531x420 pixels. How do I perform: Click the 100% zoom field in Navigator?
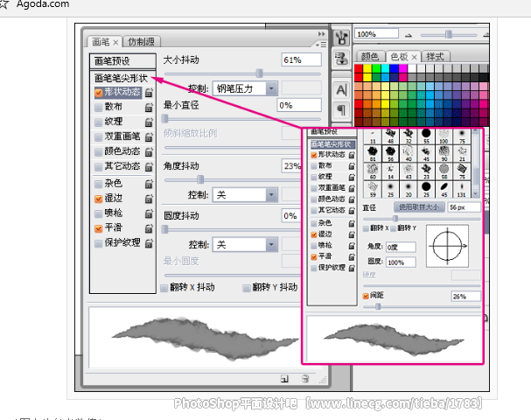[376, 34]
